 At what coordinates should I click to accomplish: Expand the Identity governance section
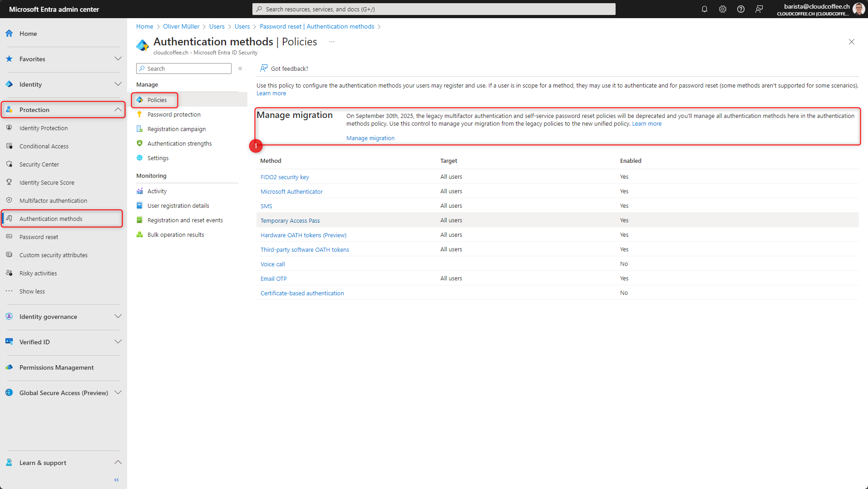pyautogui.click(x=118, y=316)
